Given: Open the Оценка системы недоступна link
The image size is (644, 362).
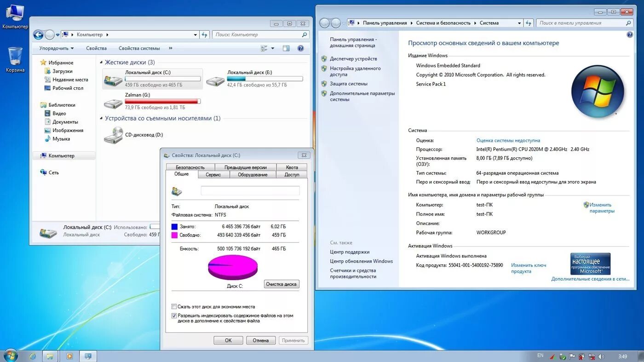Looking at the screenshot, I should 508,141.
